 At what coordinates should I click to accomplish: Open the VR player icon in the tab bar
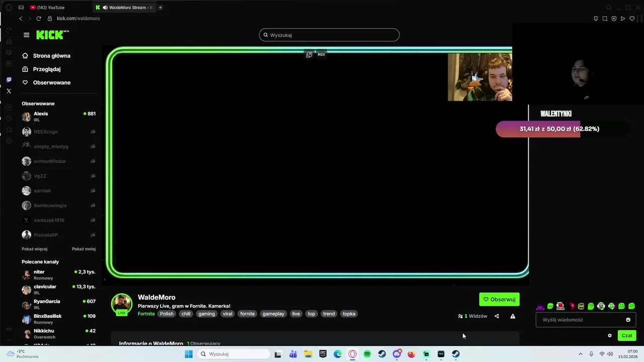coord(21,8)
